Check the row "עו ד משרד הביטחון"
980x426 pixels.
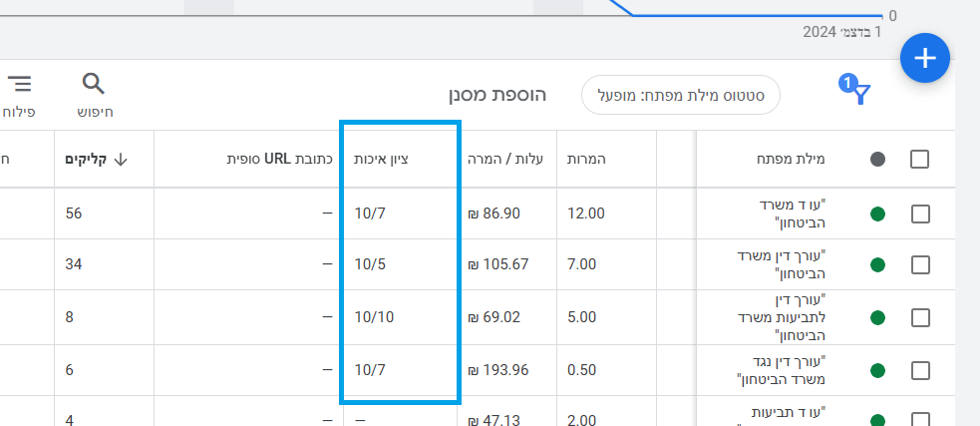(x=920, y=214)
